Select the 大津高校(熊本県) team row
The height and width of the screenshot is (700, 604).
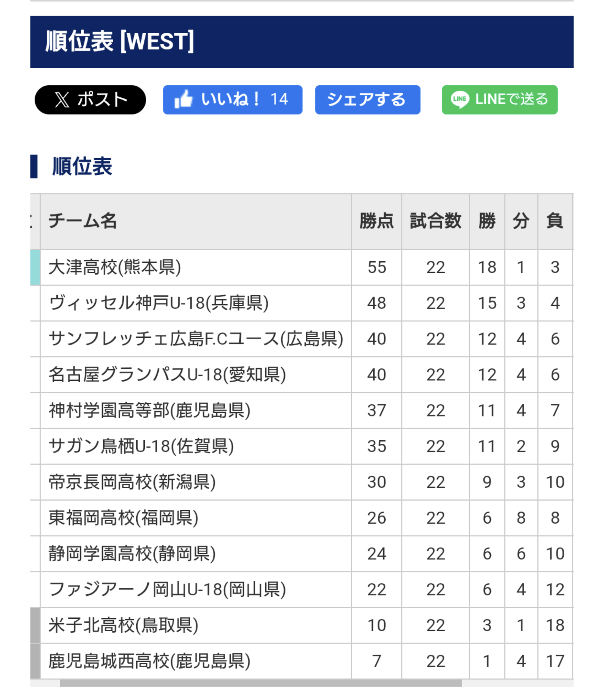302,267
